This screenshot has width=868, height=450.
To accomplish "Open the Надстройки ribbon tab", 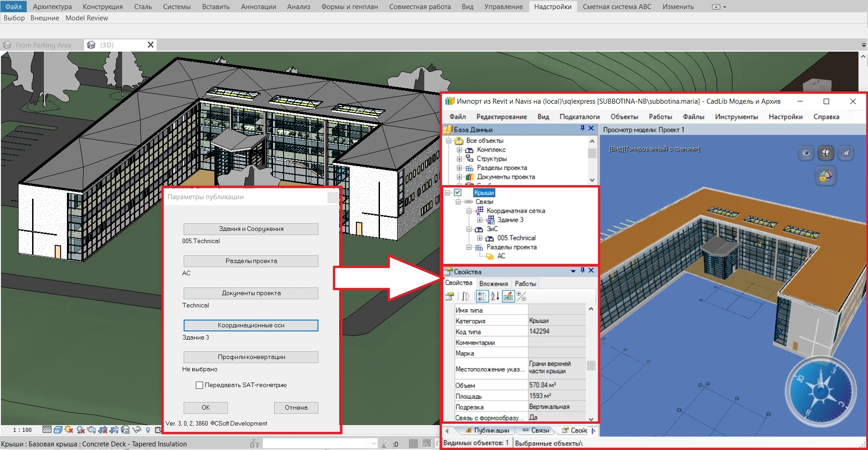I will 552,7.
